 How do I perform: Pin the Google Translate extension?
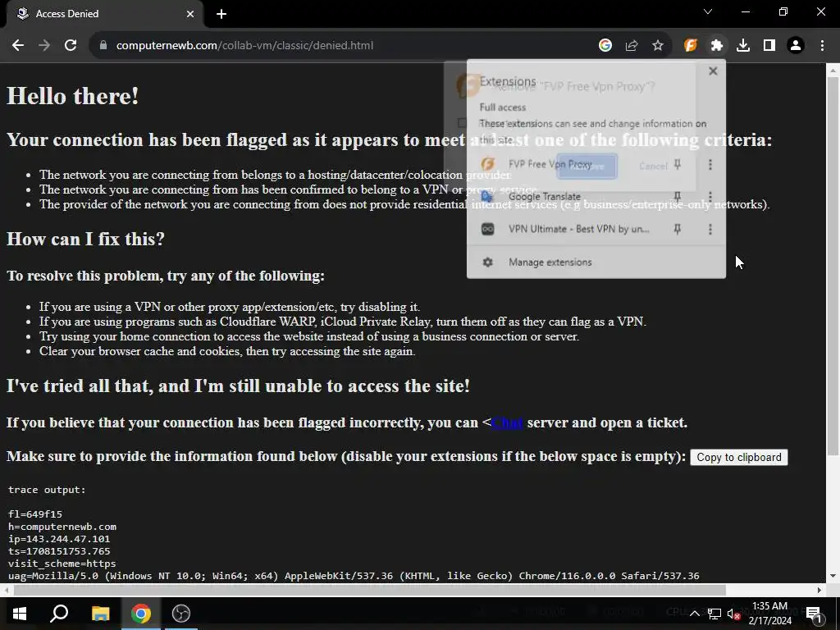(x=677, y=197)
